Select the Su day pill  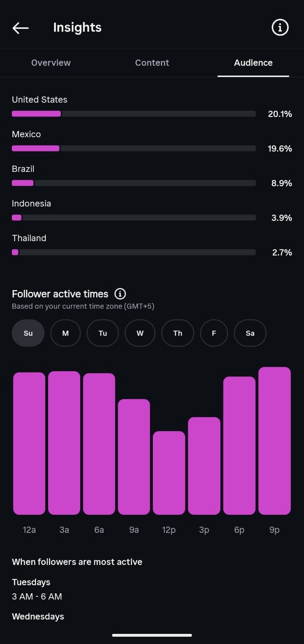coord(28,333)
